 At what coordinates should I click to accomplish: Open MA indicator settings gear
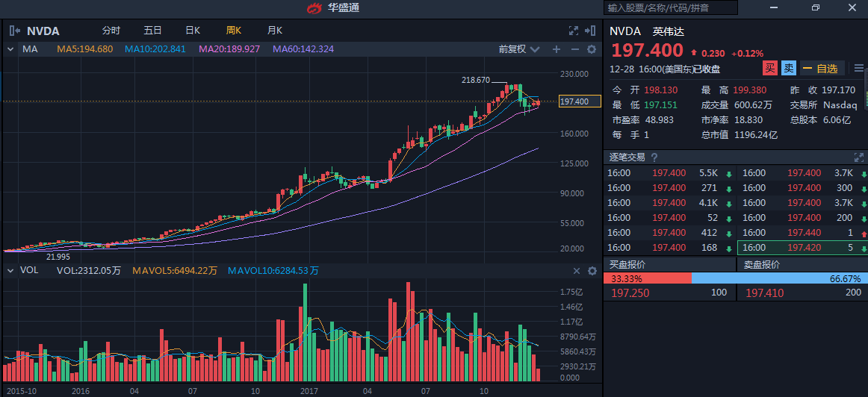click(592, 49)
